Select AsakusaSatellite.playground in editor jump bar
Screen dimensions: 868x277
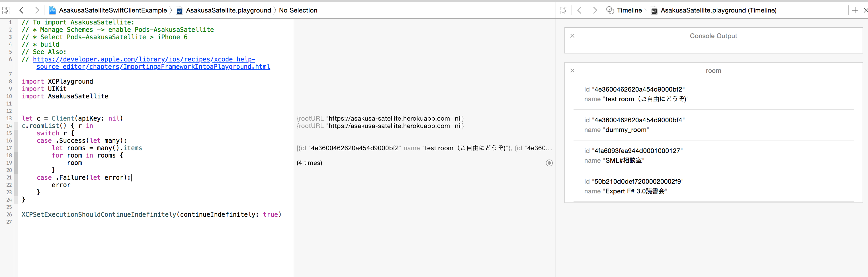point(228,11)
